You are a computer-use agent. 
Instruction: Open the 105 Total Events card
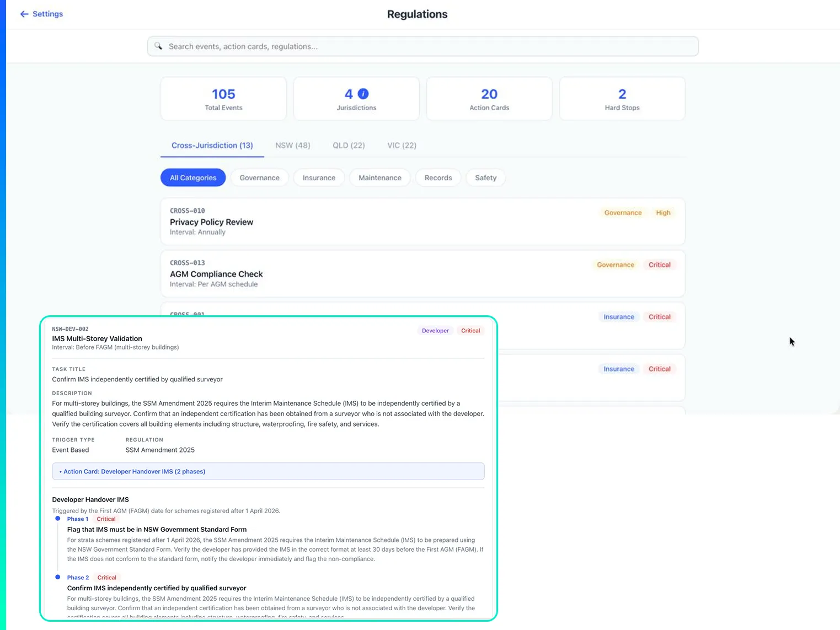coord(223,99)
